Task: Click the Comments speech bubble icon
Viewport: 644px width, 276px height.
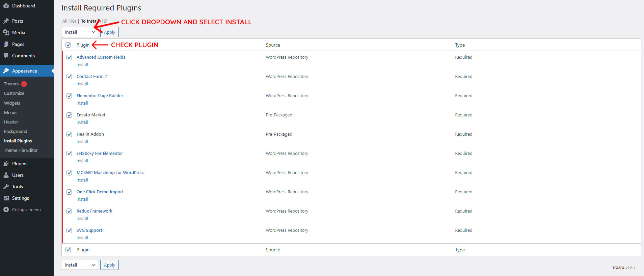Action: point(6,56)
